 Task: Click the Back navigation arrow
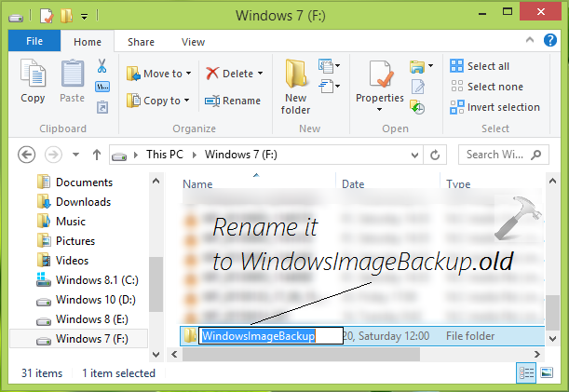26,155
